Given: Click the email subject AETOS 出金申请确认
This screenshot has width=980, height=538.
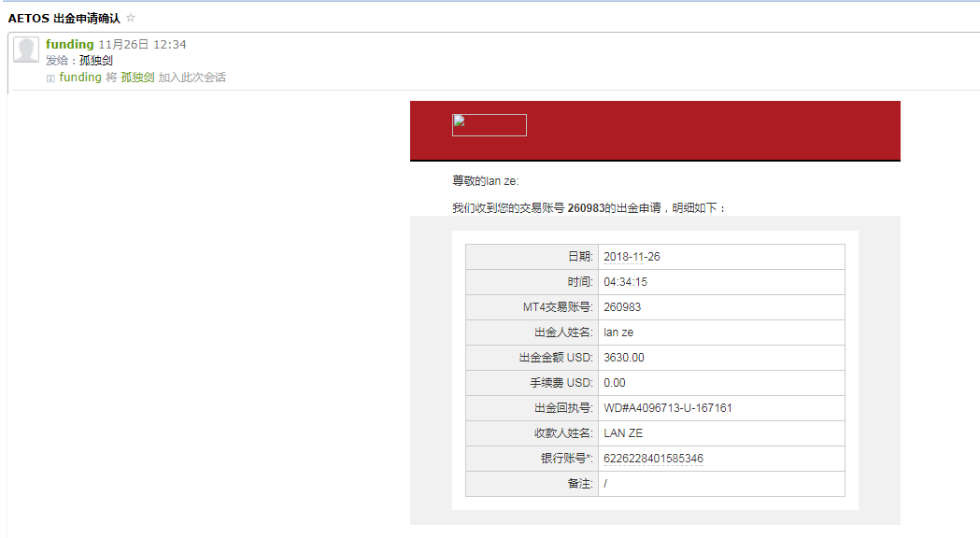Looking at the screenshot, I should point(64,18).
